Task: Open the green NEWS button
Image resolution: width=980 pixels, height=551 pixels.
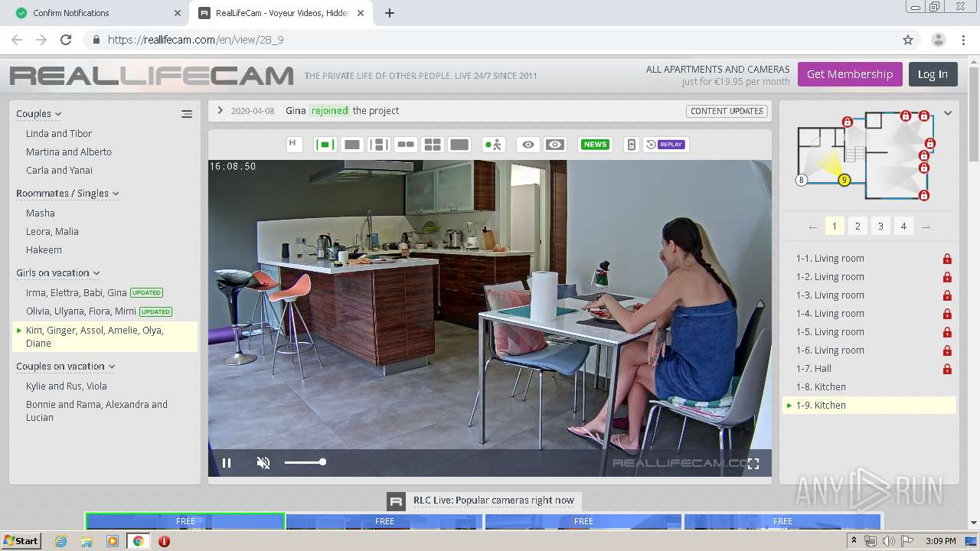Action: [595, 145]
